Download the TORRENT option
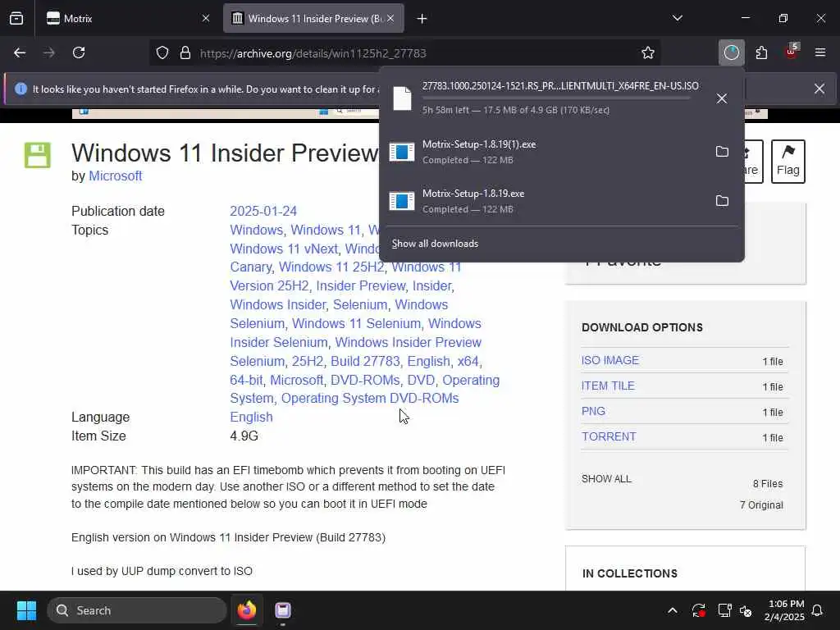This screenshot has height=630, width=840. coord(609,436)
